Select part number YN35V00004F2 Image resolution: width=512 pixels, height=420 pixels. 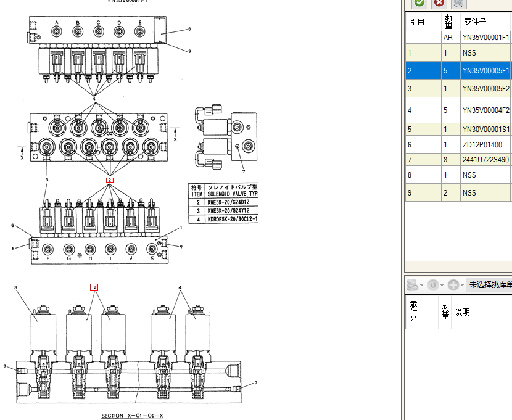point(486,110)
